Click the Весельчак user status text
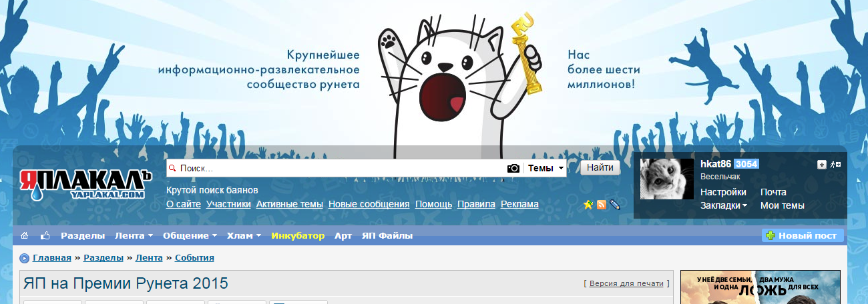Image resolution: width=868 pixels, height=304 pixels. (x=720, y=177)
